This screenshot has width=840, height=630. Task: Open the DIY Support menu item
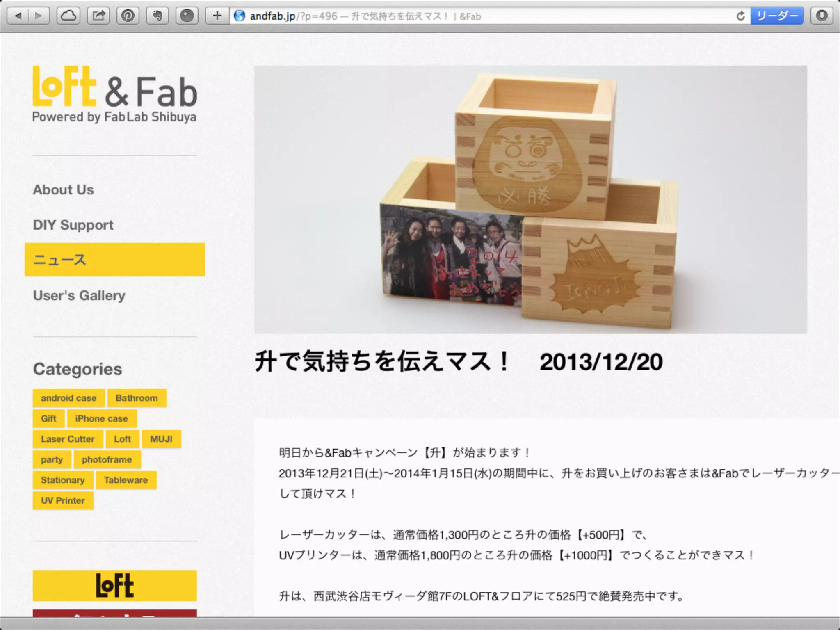[73, 225]
